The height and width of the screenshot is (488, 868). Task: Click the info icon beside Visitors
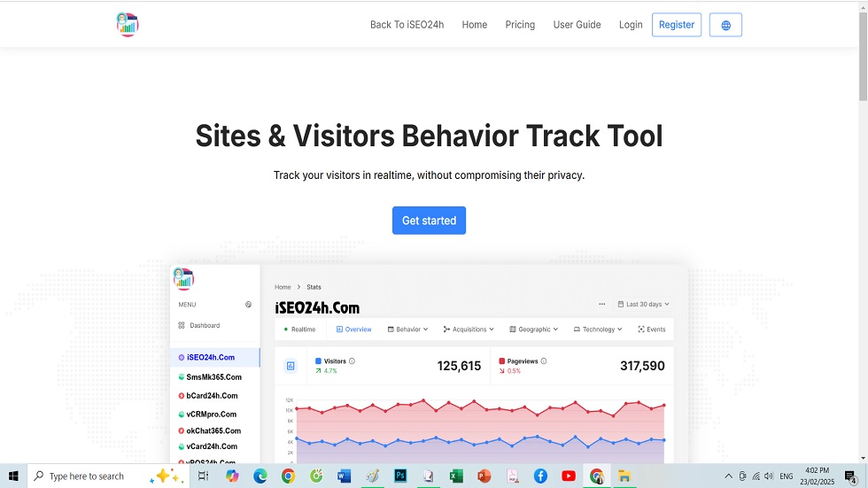tap(352, 361)
